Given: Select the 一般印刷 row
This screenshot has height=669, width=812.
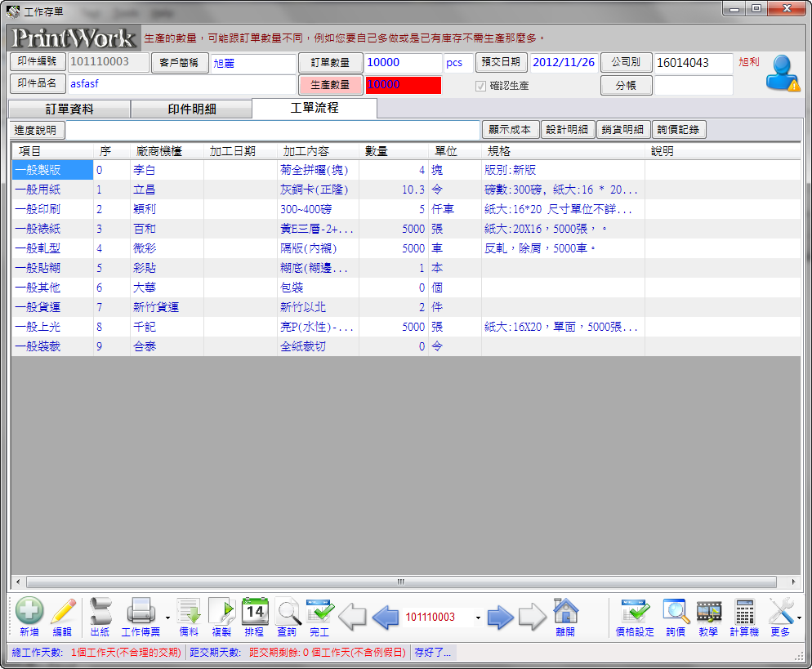Looking at the screenshot, I should (406, 209).
